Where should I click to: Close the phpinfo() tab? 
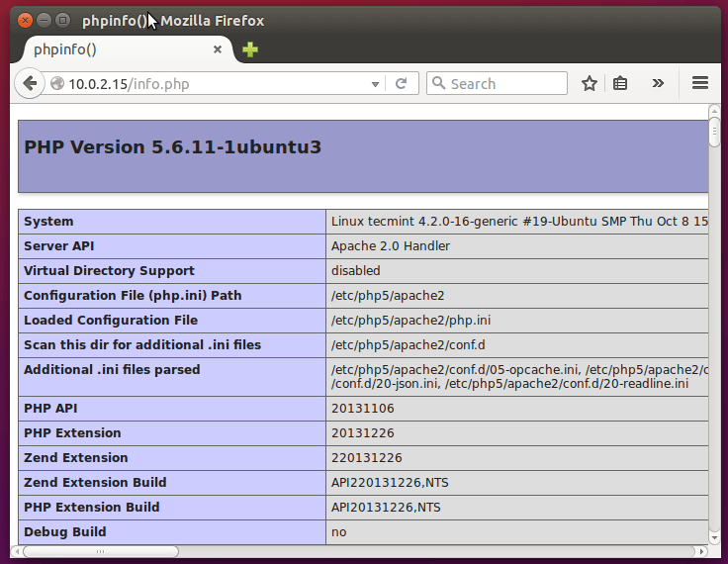(x=218, y=49)
